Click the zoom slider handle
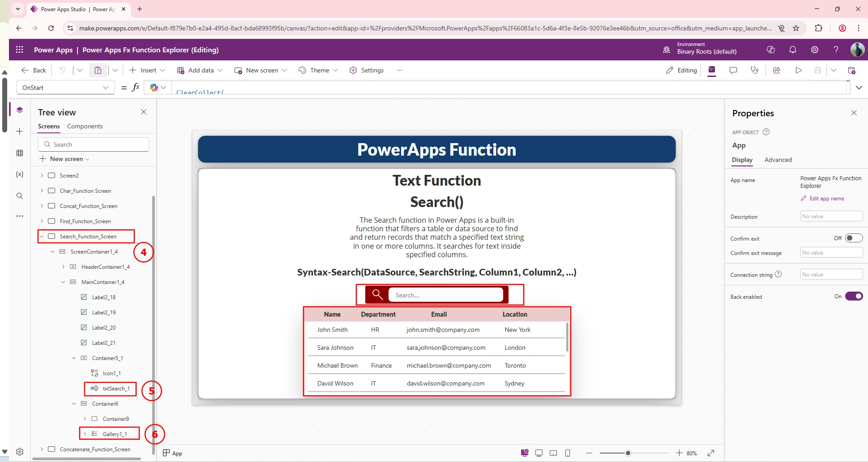868x462 pixels. pyautogui.click(x=628, y=453)
